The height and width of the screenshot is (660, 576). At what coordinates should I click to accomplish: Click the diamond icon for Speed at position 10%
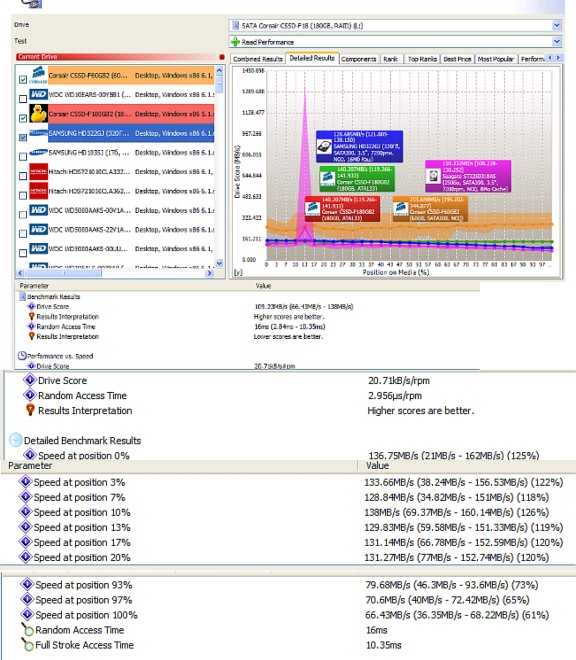[x=26, y=512]
